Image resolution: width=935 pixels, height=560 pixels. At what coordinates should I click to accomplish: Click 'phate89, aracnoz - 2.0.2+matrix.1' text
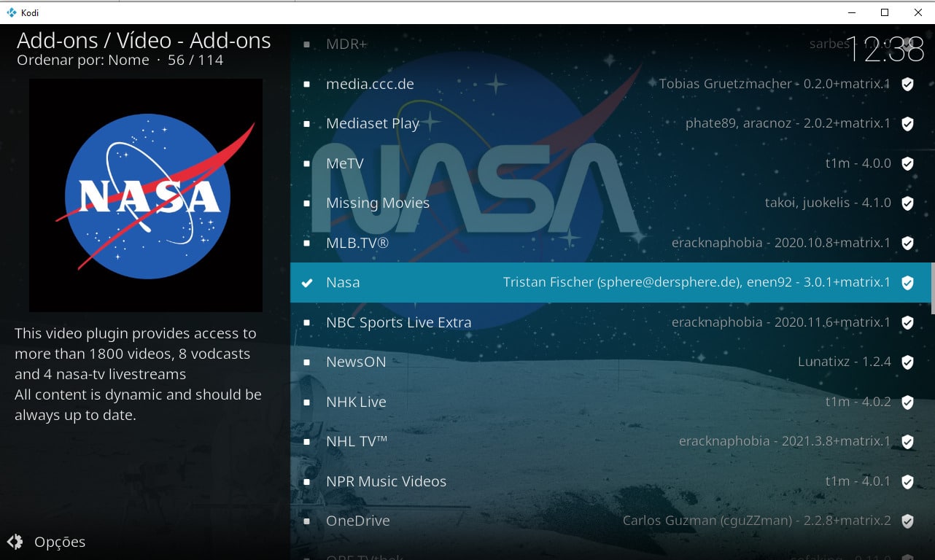tap(788, 123)
